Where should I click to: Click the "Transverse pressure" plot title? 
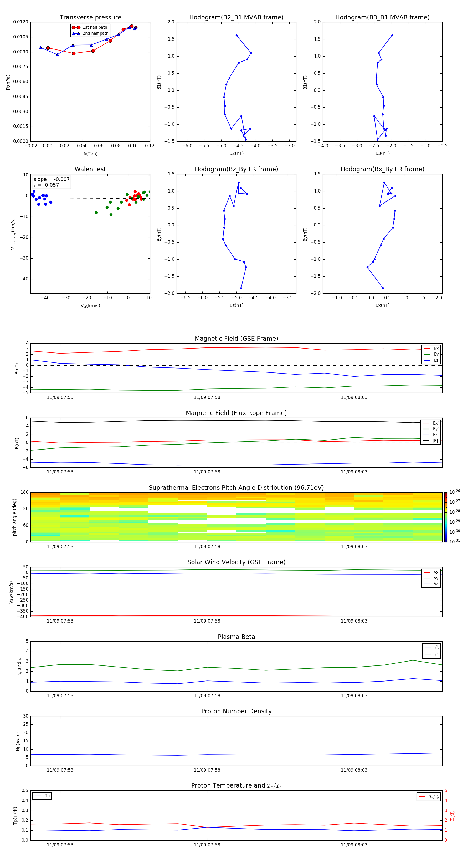[90, 18]
